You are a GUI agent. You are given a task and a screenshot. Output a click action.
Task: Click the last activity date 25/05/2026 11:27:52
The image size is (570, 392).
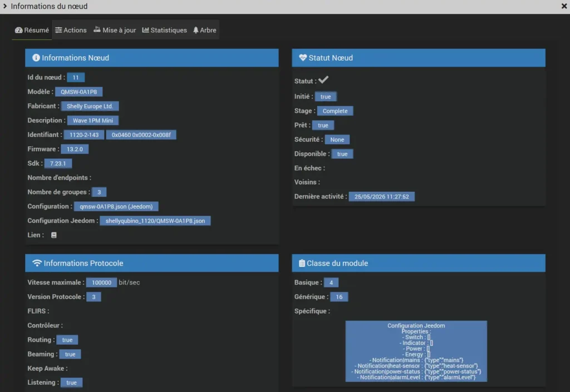tap(382, 197)
